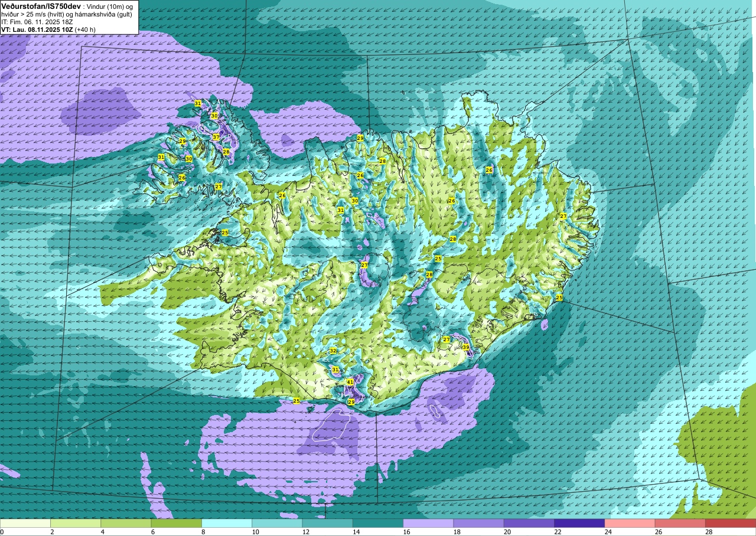Select the yellow gust label 39
Viewport: 756px width, 536px height.
coord(465,347)
